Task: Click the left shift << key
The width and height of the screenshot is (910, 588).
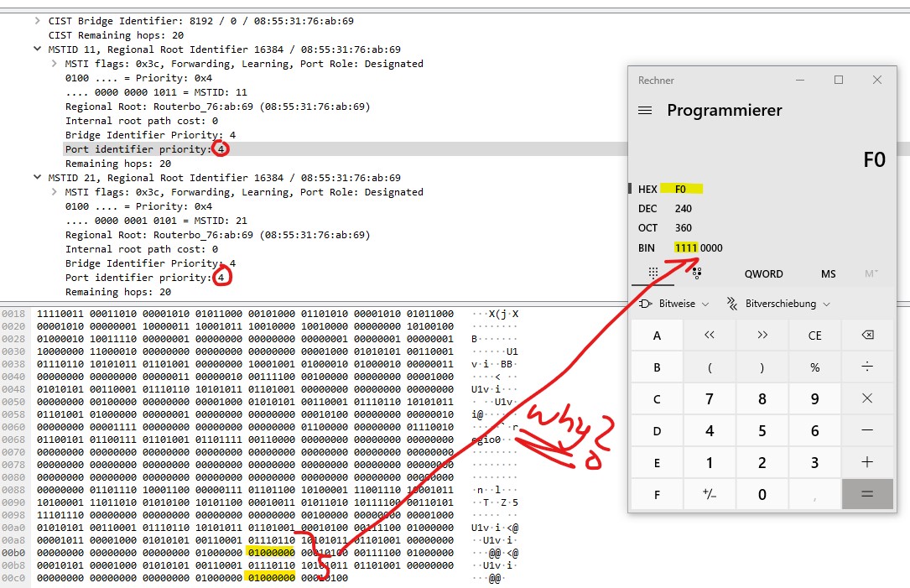Action: [x=710, y=336]
